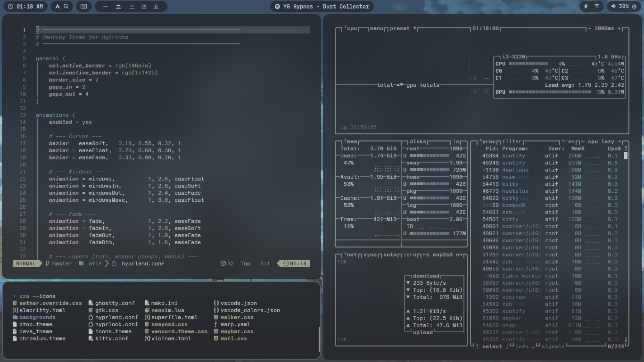Click the Arch logo launcher icon
644x362 pixels.
[58, 7]
